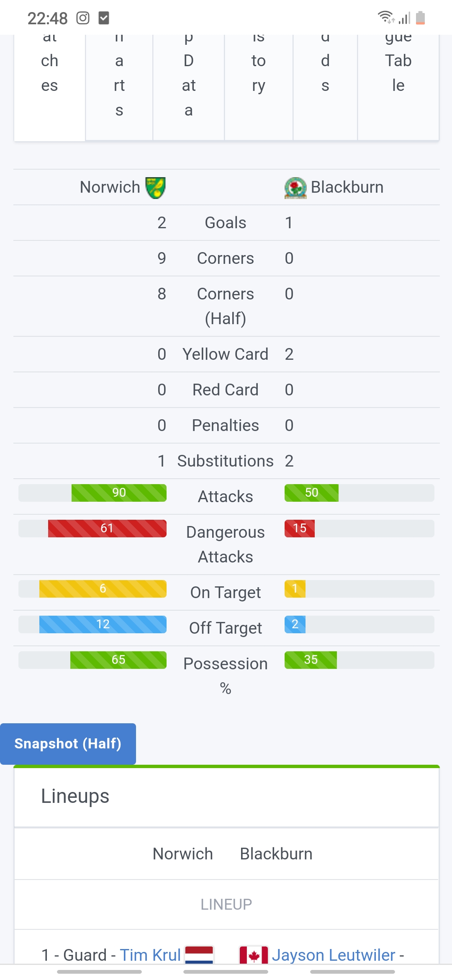The height and width of the screenshot is (980, 452).
Task: Tap the Wi-Fi status icon
Action: [x=386, y=18]
